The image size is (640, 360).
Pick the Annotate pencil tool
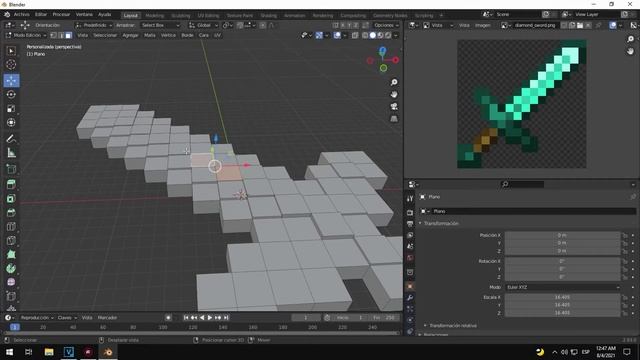coord(11,139)
